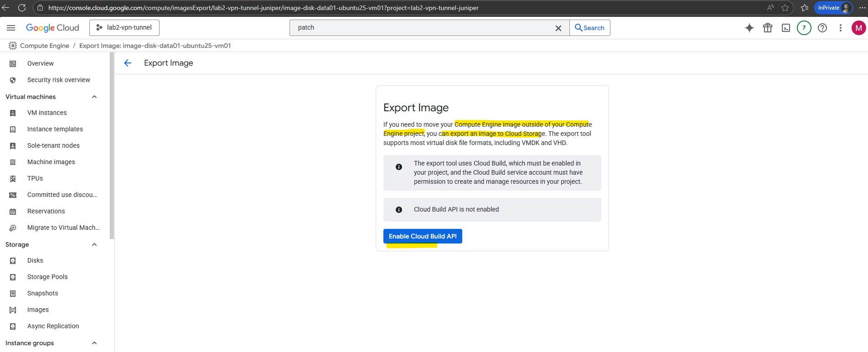The height and width of the screenshot is (352, 868).
Task: Go back with the browser back arrow
Action: point(5,8)
